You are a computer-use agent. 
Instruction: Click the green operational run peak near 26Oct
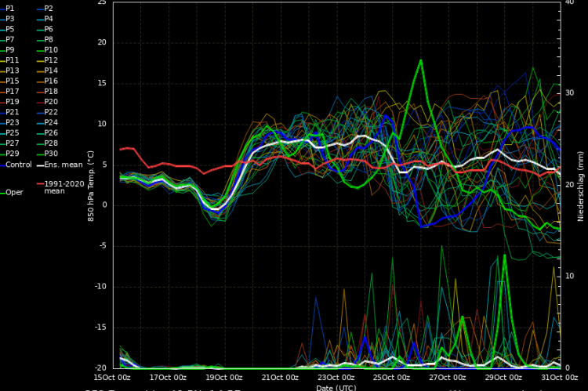tap(421, 60)
